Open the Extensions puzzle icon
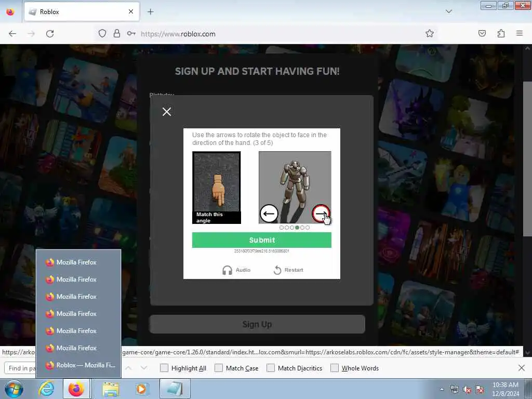 click(x=501, y=34)
